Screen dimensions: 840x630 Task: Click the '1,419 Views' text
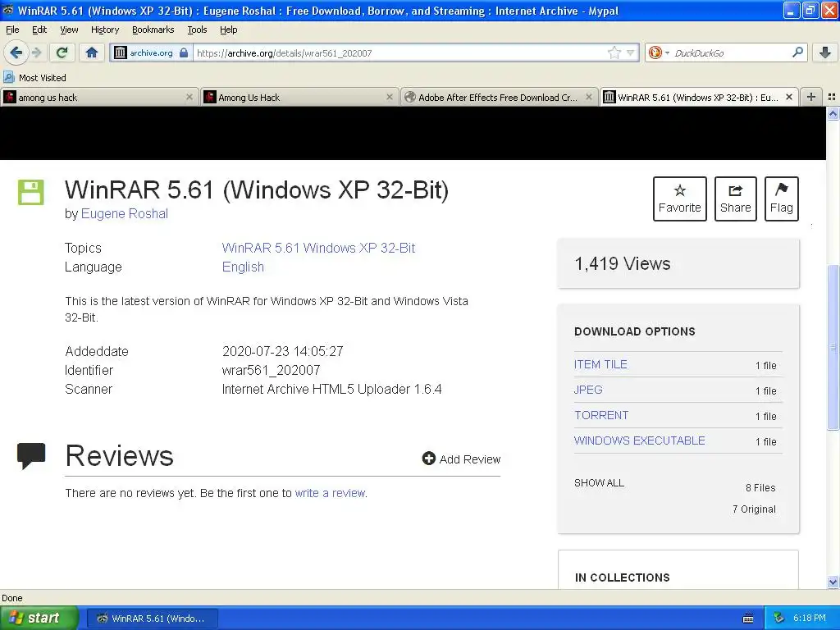[x=622, y=263]
